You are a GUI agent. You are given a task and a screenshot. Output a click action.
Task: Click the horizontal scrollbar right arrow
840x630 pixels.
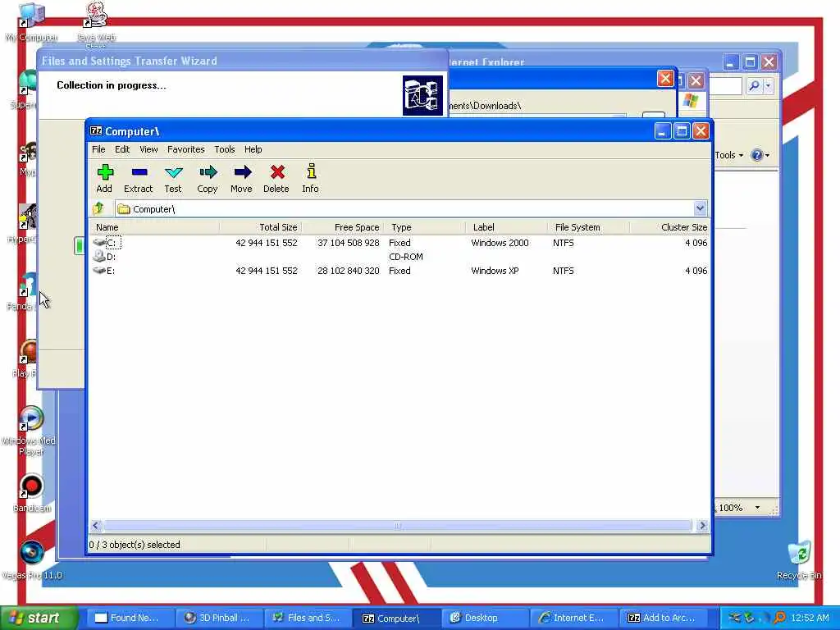pos(702,526)
